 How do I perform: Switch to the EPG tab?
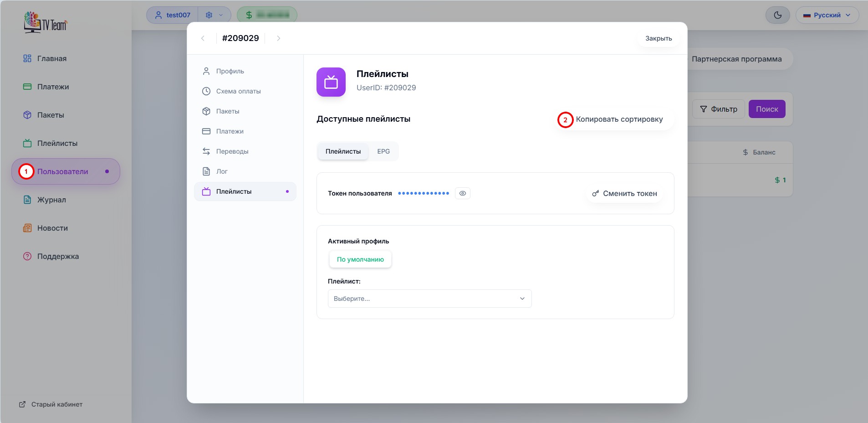[383, 151]
